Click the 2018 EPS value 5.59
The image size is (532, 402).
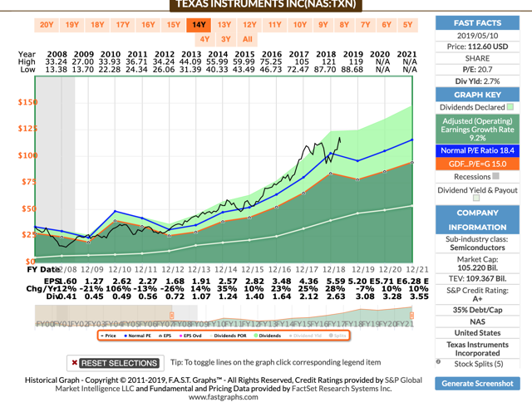pos(336,282)
